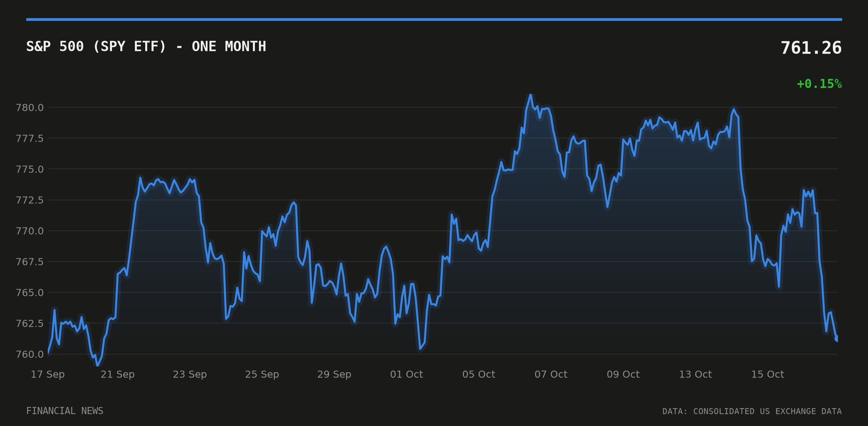Select the 772.5 y-axis label
The height and width of the screenshot is (426, 868).
coord(30,200)
